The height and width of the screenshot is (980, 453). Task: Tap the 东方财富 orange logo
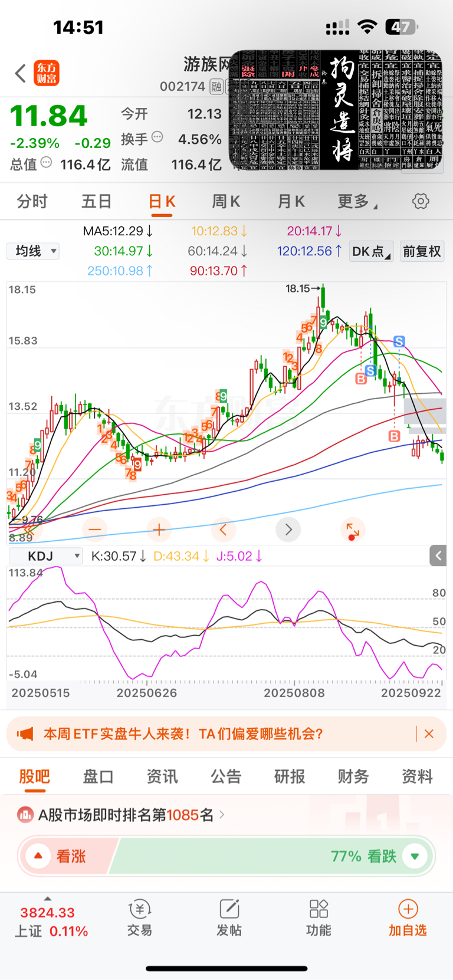click(47, 73)
